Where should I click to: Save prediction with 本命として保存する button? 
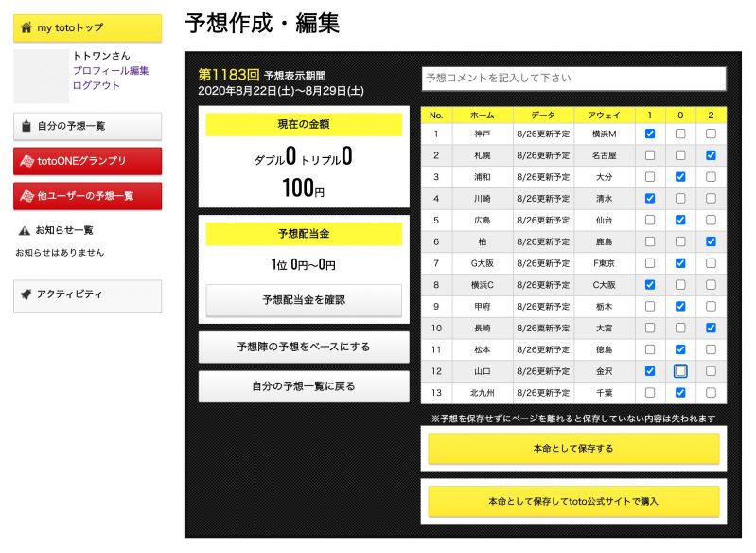coord(572,449)
